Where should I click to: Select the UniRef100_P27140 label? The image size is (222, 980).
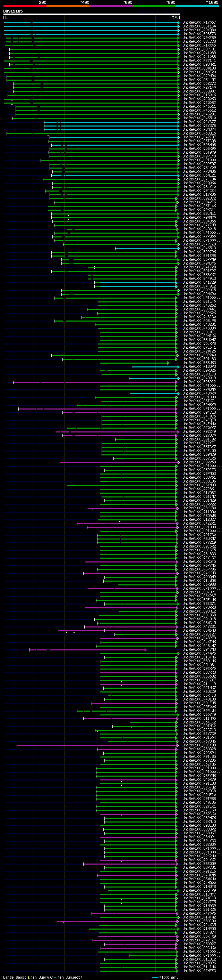pyautogui.click(x=199, y=87)
